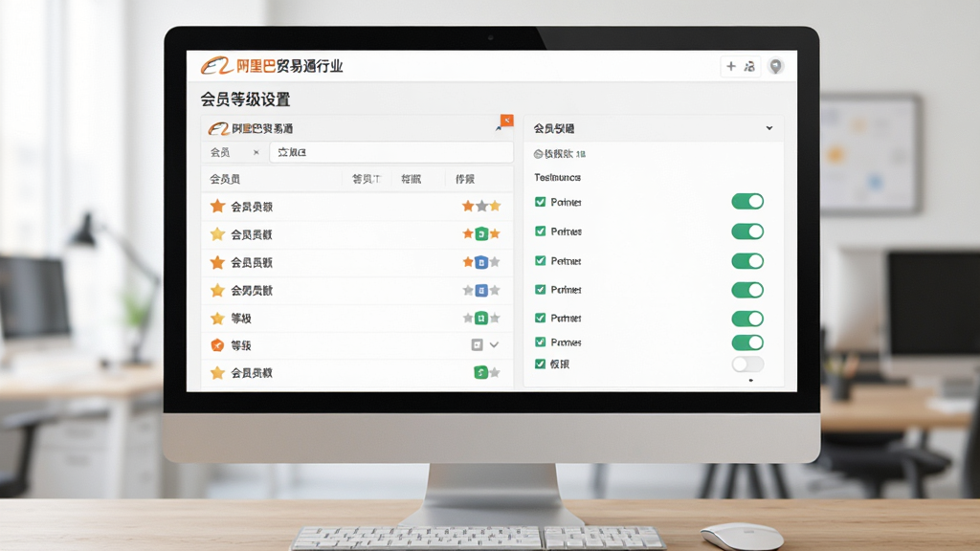The width and height of the screenshot is (980, 551).
Task: Tick the second checkbox in the right panel
Action: (x=541, y=231)
